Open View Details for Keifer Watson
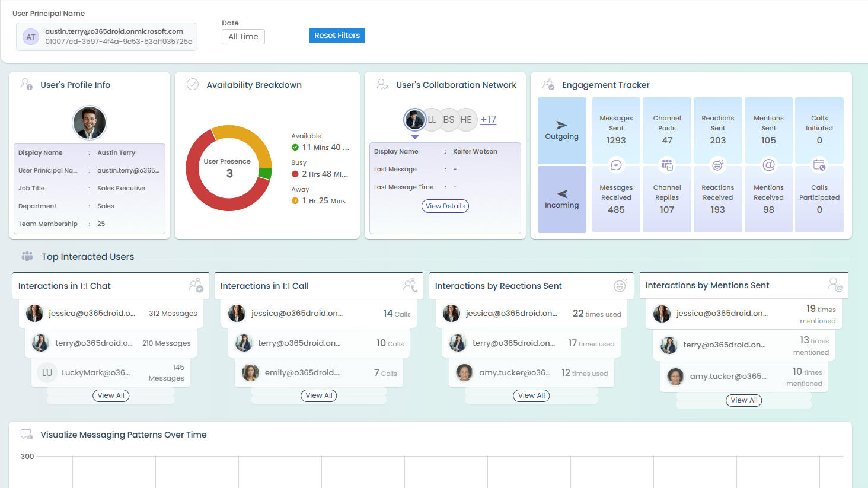868x488 pixels. pos(445,206)
